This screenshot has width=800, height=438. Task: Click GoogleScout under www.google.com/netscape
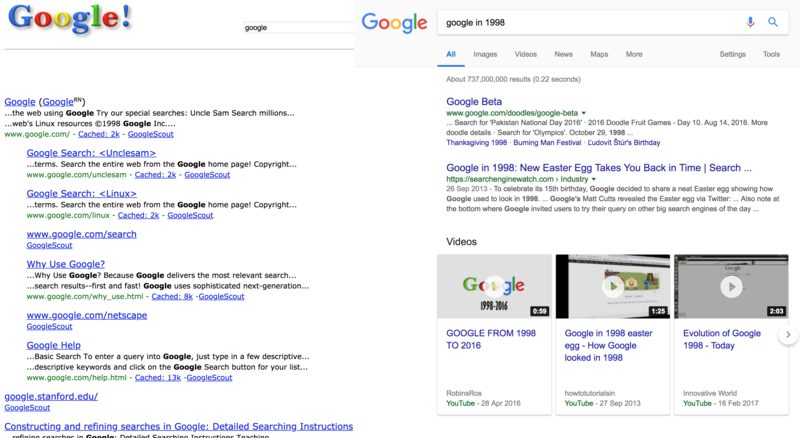(49, 327)
